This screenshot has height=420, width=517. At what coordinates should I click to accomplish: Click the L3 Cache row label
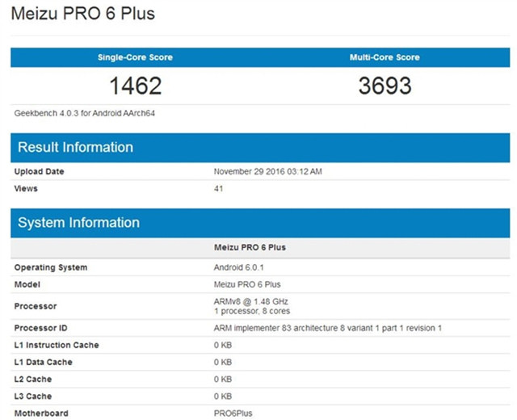click(33, 396)
